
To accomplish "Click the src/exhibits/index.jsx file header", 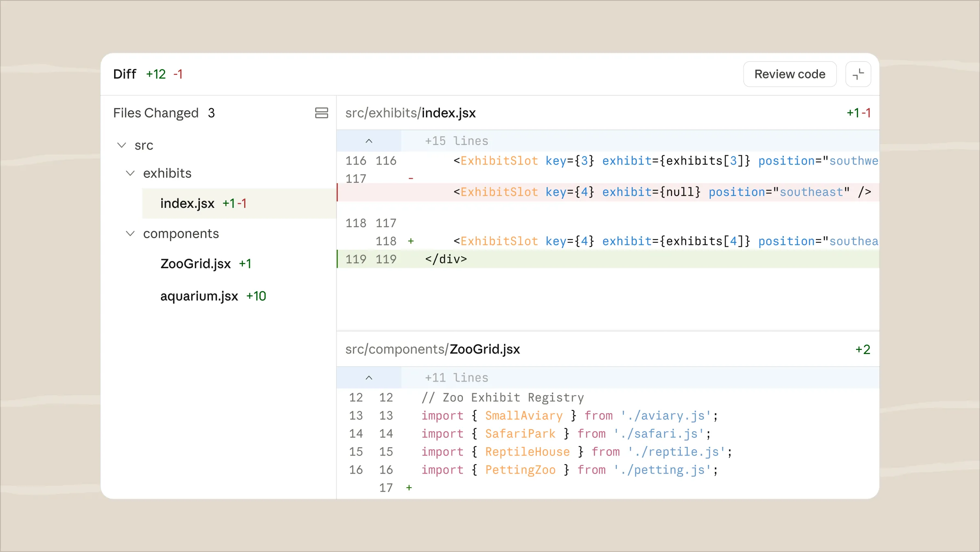I will click(x=410, y=113).
